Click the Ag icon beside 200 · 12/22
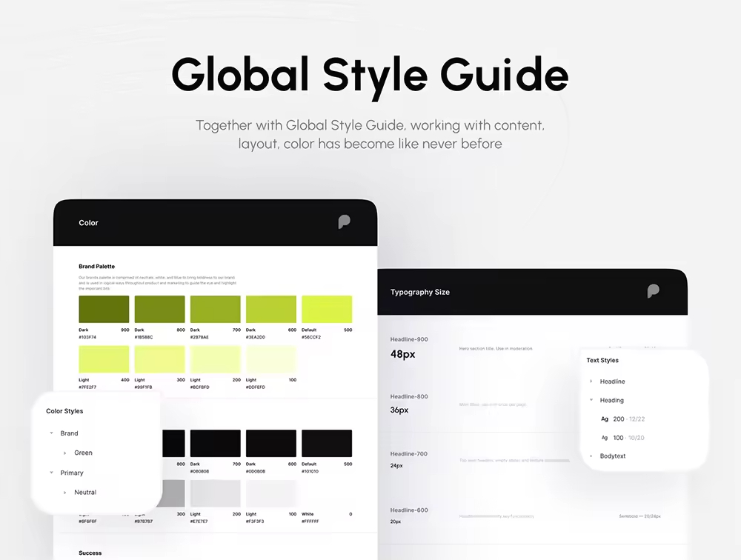Screen dimensions: 741x560 [x=605, y=419]
